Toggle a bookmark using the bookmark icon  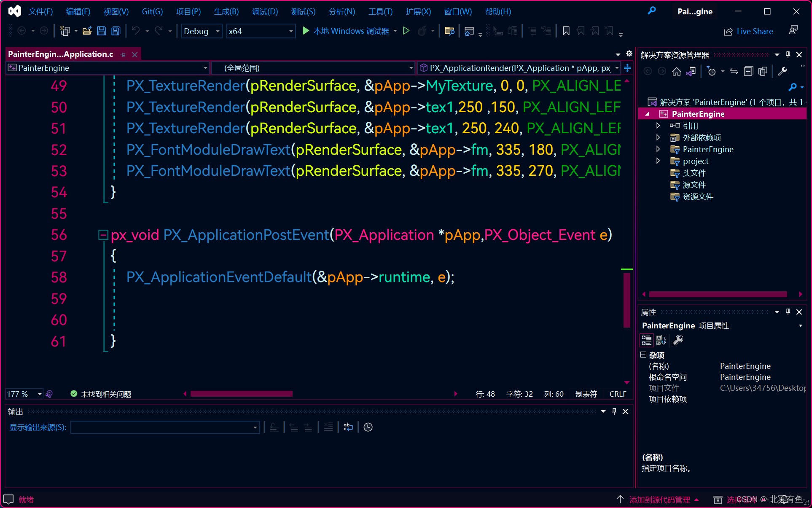566,31
